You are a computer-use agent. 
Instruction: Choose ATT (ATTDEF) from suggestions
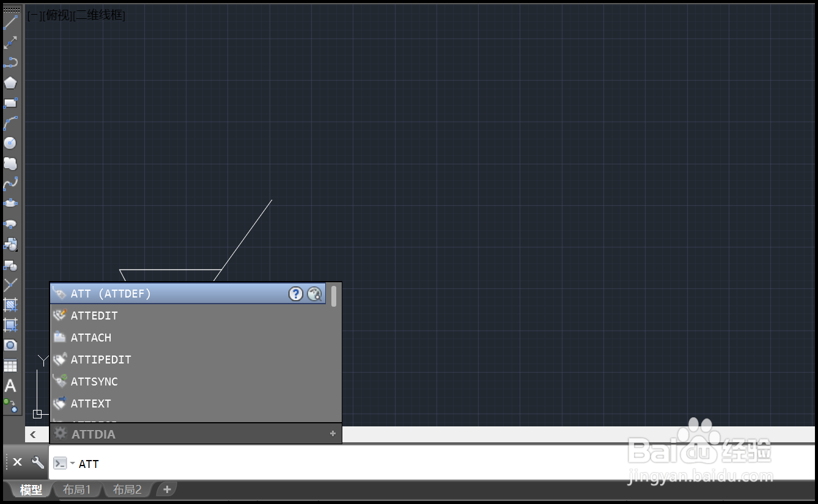coord(188,294)
